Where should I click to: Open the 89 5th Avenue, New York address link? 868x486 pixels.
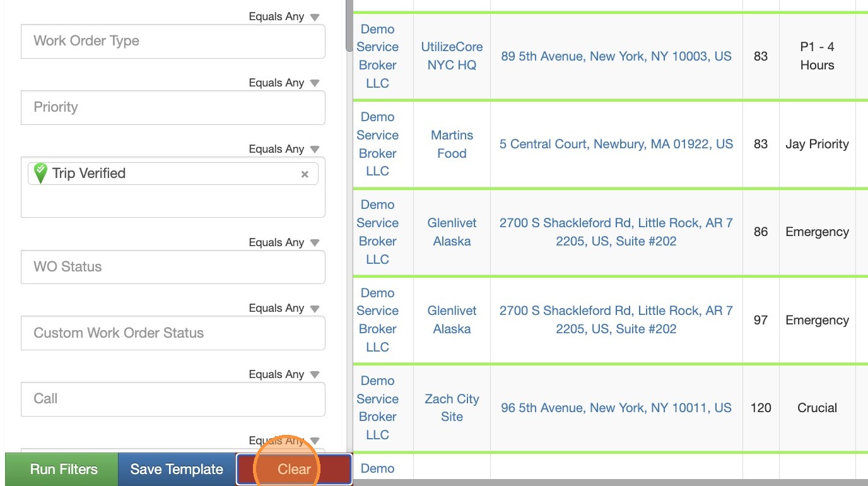tap(616, 56)
